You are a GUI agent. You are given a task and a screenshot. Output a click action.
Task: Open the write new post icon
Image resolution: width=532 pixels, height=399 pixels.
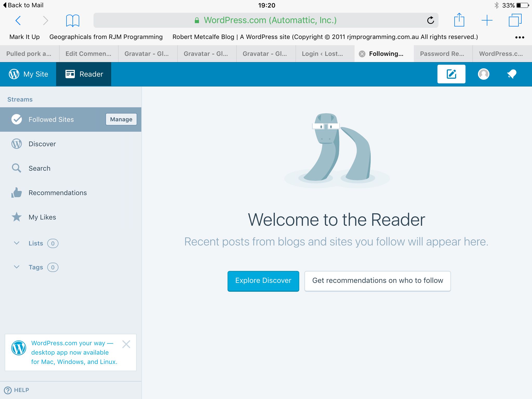click(451, 74)
